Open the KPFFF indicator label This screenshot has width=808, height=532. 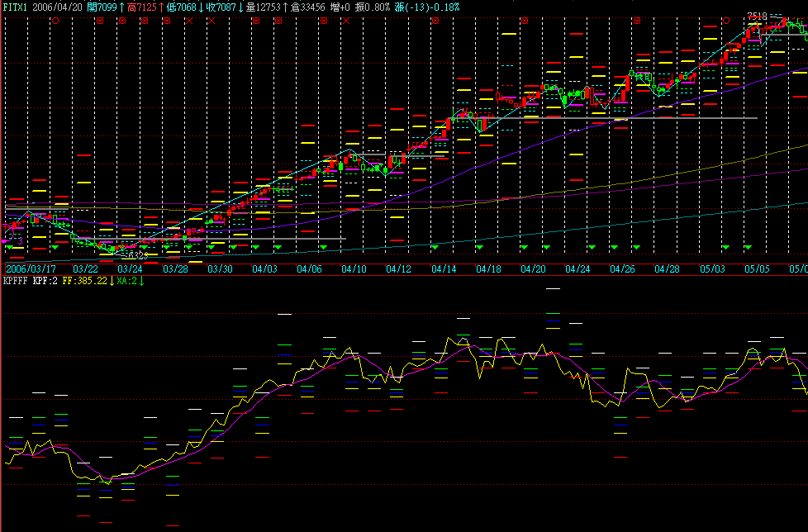click(x=15, y=282)
